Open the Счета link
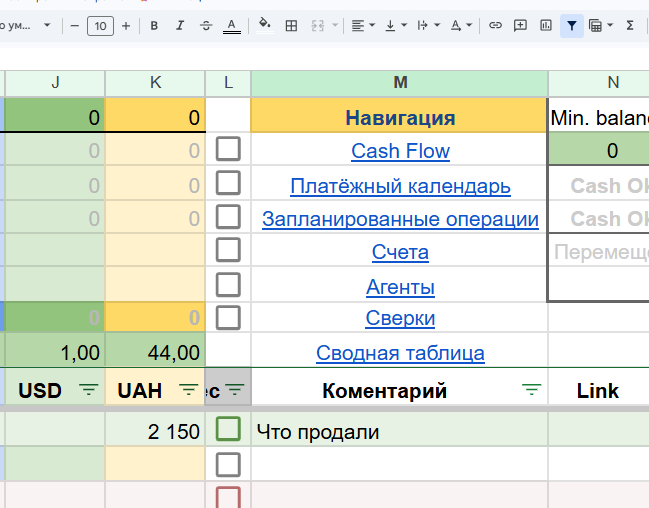649x508 pixels. click(x=400, y=252)
